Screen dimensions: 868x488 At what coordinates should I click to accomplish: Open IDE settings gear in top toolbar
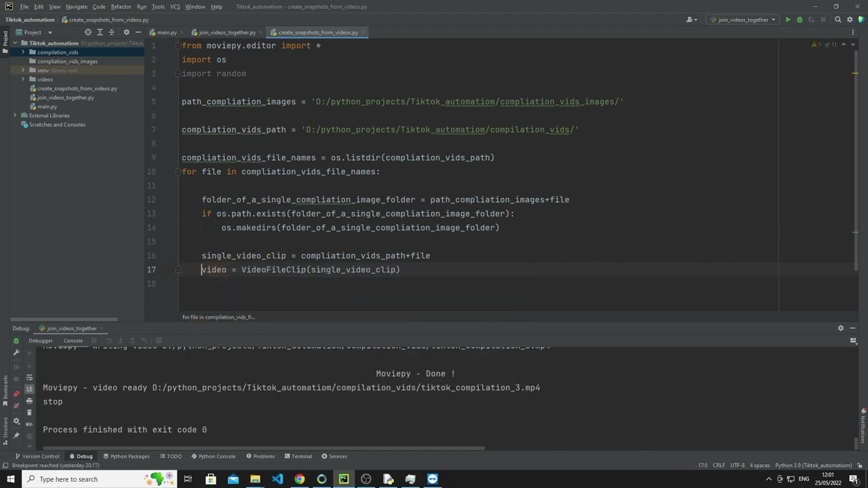point(850,20)
